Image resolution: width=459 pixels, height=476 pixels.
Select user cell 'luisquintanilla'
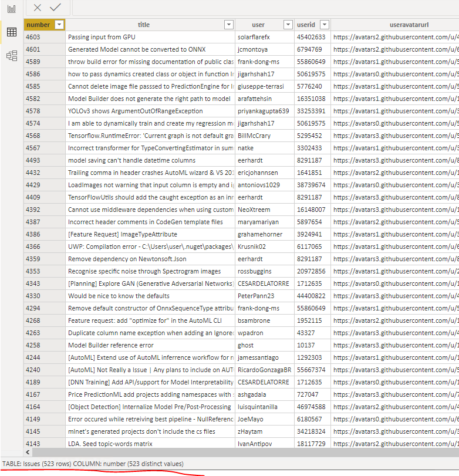[264, 407]
